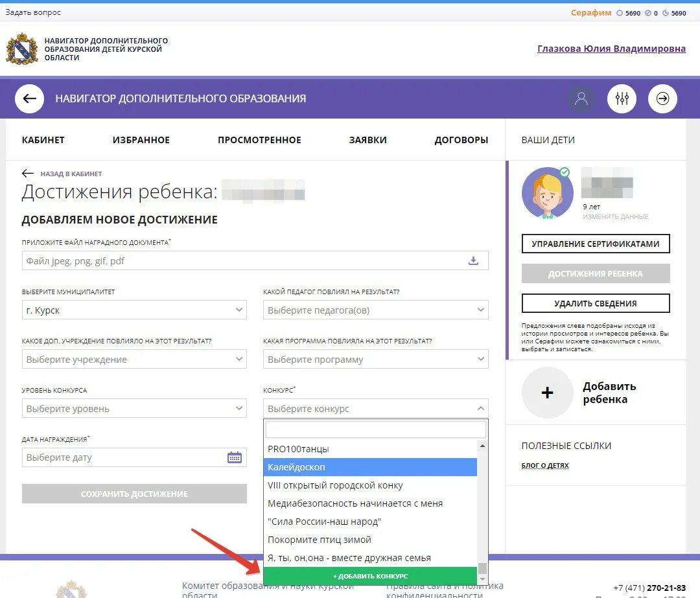700x598 pixels.
Task: Open the profile icon in the purple header
Action: click(580, 98)
